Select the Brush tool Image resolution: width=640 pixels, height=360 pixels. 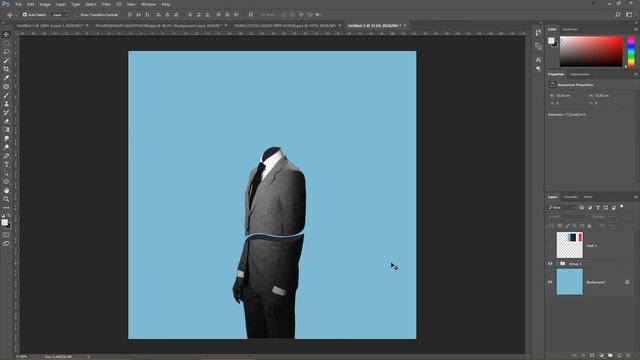click(x=6, y=95)
